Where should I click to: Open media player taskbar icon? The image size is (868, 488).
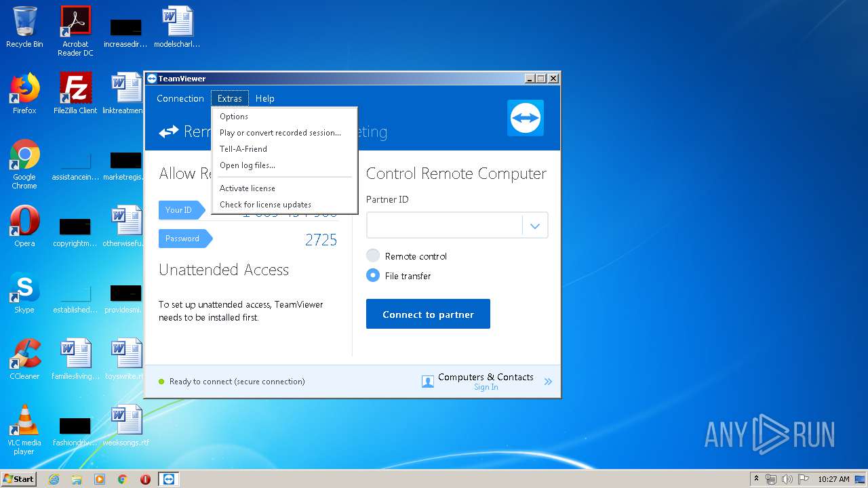click(100, 479)
